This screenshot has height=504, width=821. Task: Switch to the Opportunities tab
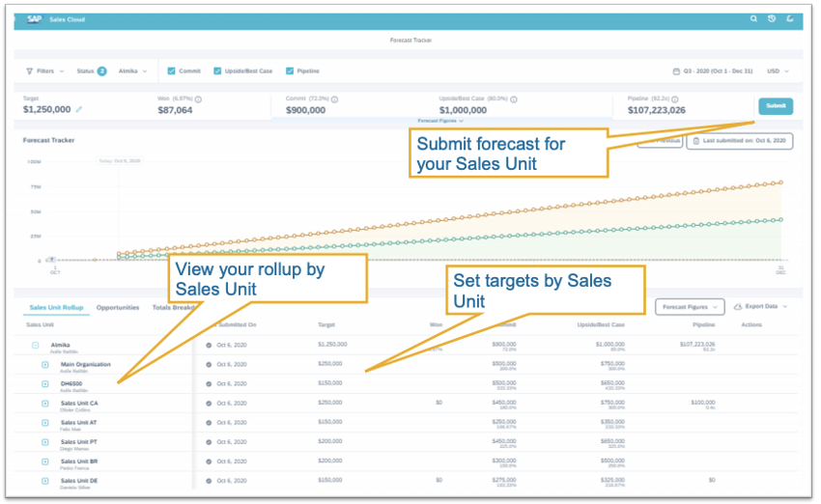point(118,308)
